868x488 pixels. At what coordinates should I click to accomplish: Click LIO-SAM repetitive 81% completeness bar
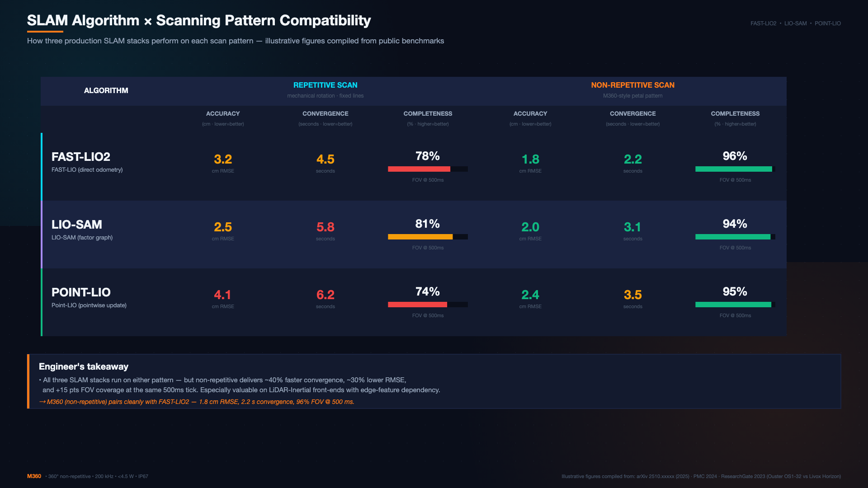tap(428, 237)
